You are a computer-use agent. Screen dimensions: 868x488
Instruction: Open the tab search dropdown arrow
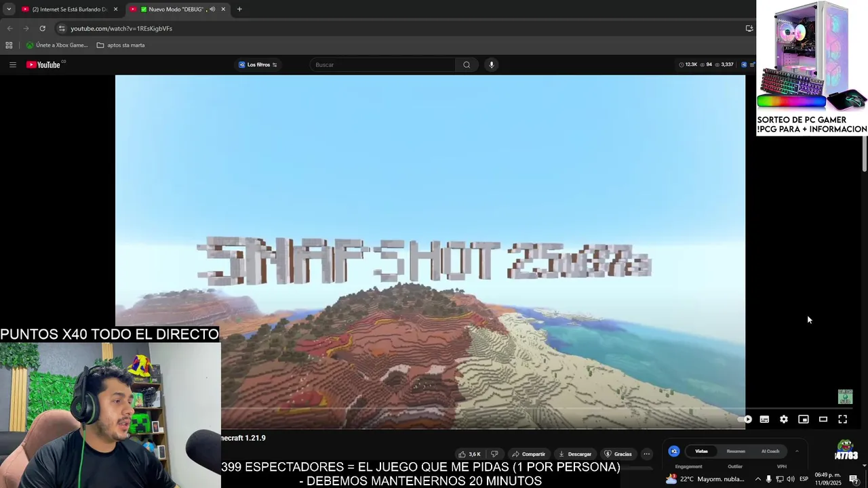pos(9,9)
